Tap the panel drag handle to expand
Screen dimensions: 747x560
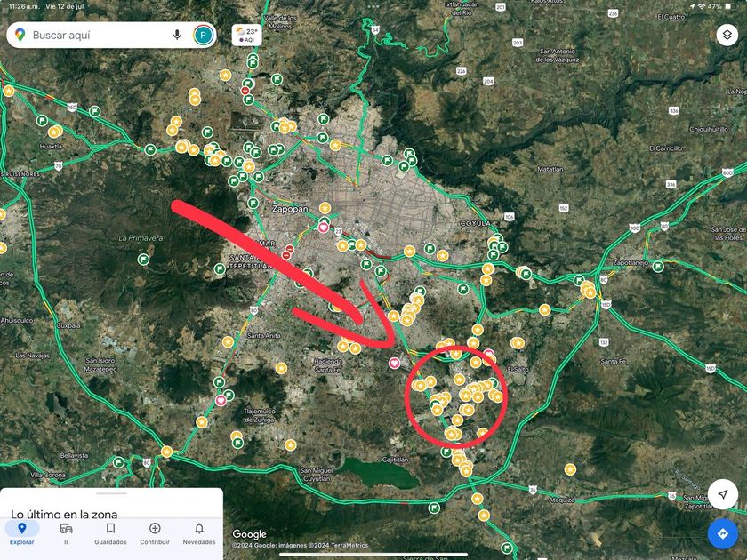(111, 494)
